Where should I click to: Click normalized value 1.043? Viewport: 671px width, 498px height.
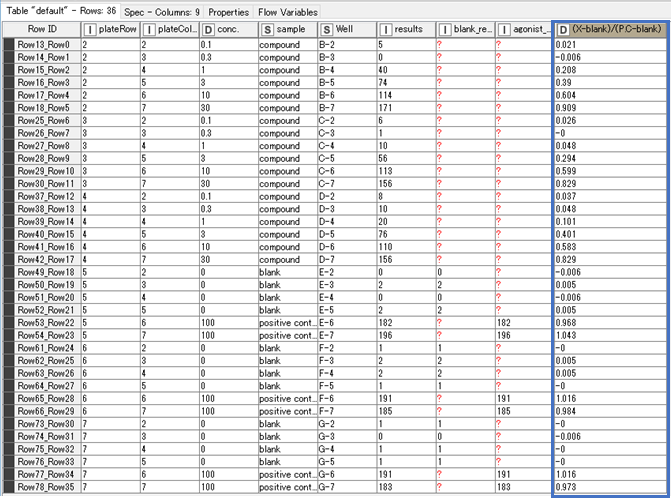[611, 335]
